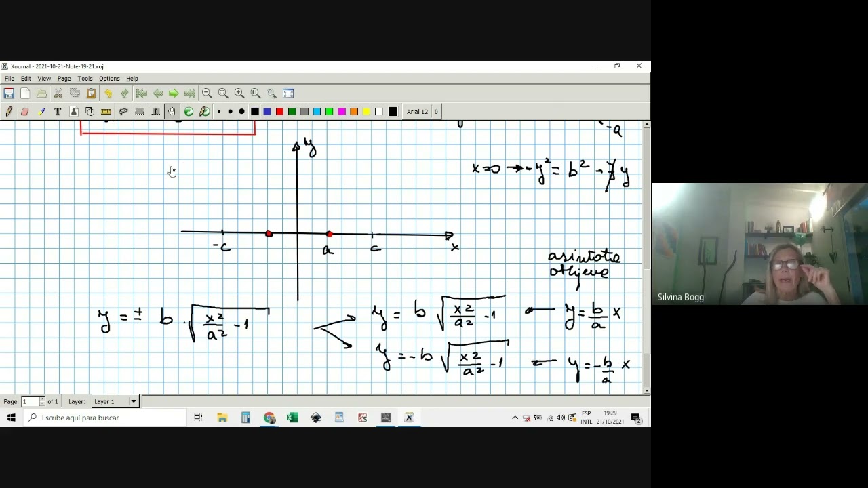Image resolution: width=868 pixels, height=488 pixels.
Task: Pick the blue color swatch
Action: (x=267, y=112)
